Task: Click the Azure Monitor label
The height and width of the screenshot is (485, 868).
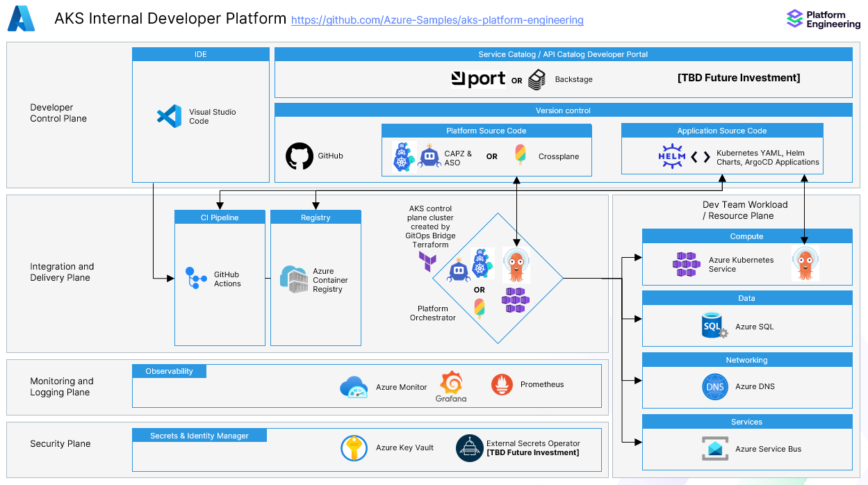Action: pos(402,387)
